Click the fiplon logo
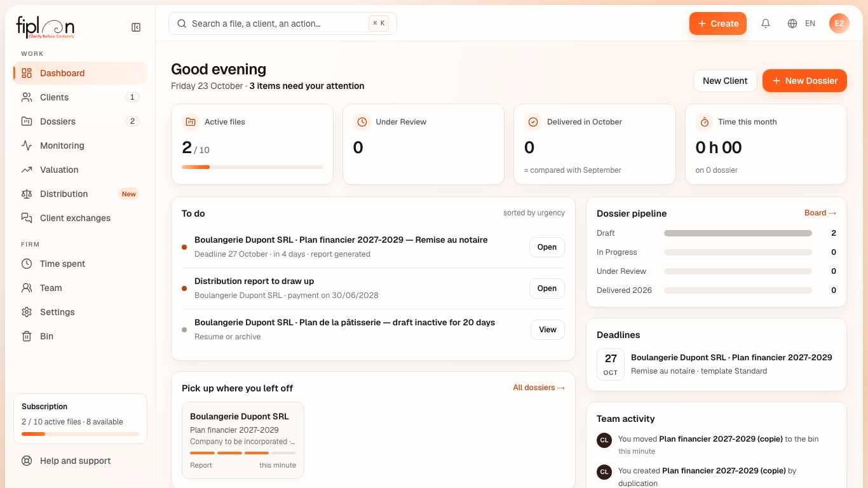Image resolution: width=868 pixels, height=488 pixels. pos(45,27)
